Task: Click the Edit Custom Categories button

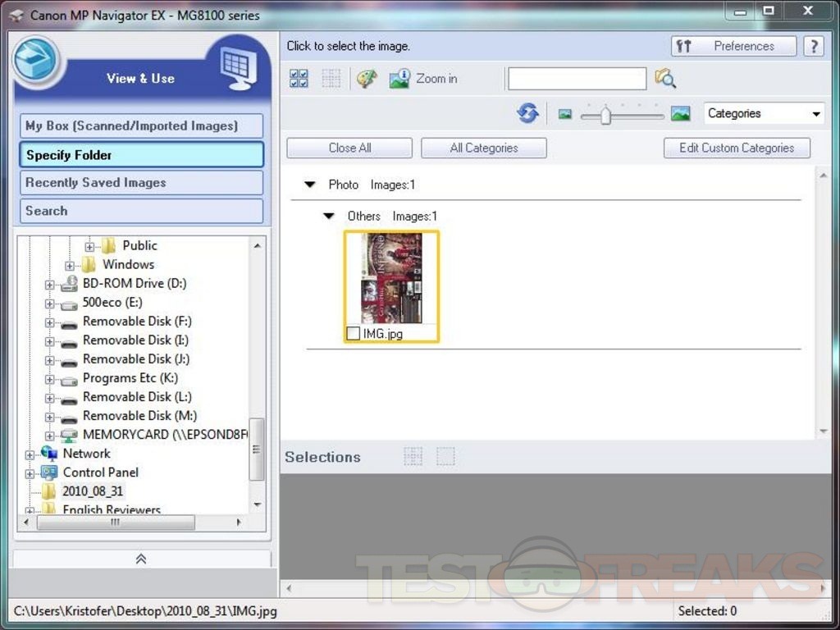Action: pyautogui.click(x=736, y=148)
